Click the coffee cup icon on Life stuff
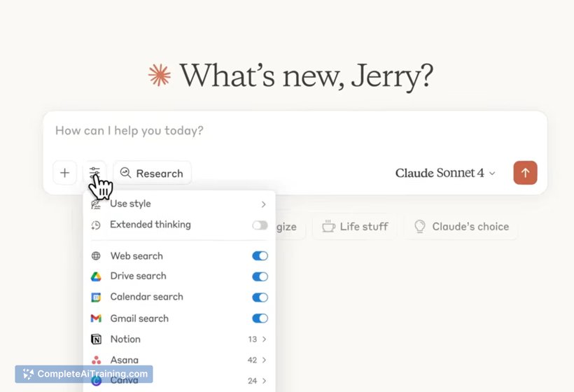The image size is (574, 392). pos(328,226)
